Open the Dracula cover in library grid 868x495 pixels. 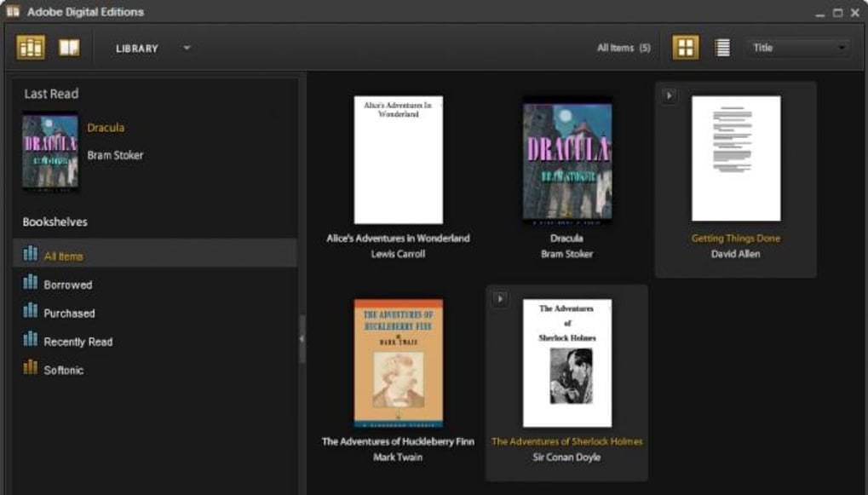pos(567,161)
